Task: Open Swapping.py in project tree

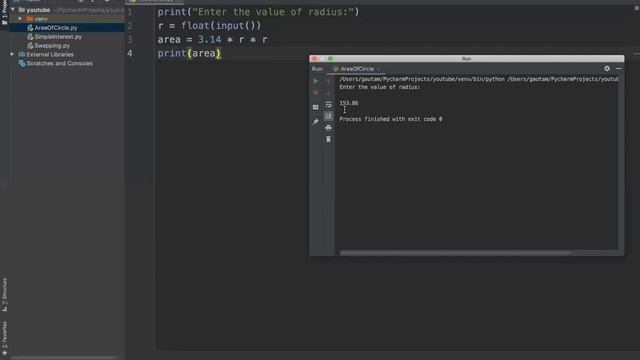Action: coord(52,46)
